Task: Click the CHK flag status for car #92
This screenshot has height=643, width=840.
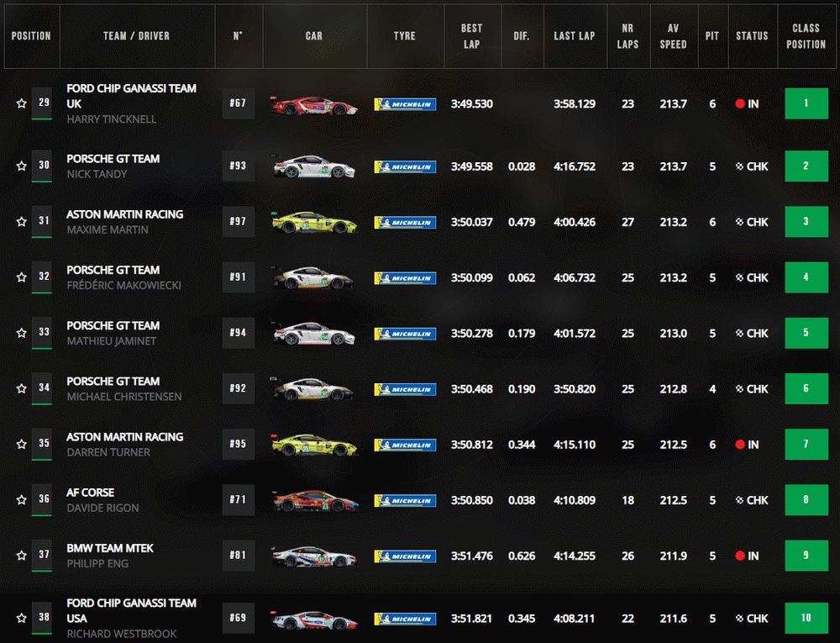Action: (x=751, y=389)
